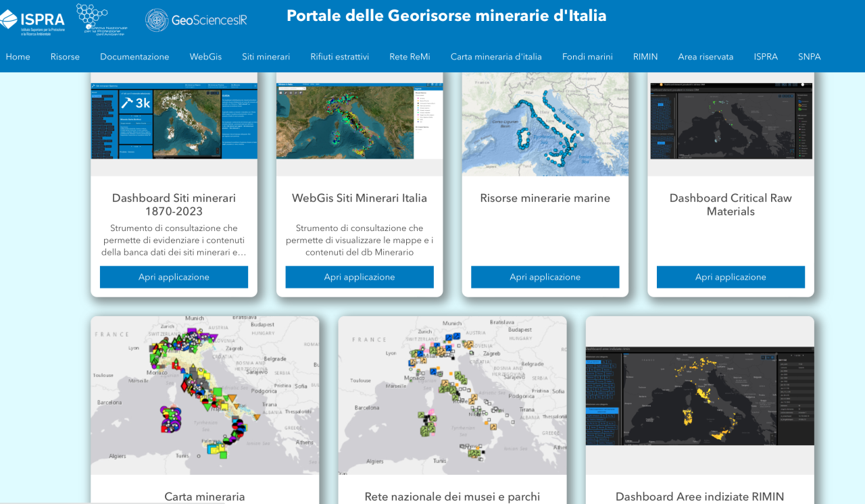The width and height of the screenshot is (865, 504).
Task: Select Fondi marini menu item
Action: [x=587, y=57]
